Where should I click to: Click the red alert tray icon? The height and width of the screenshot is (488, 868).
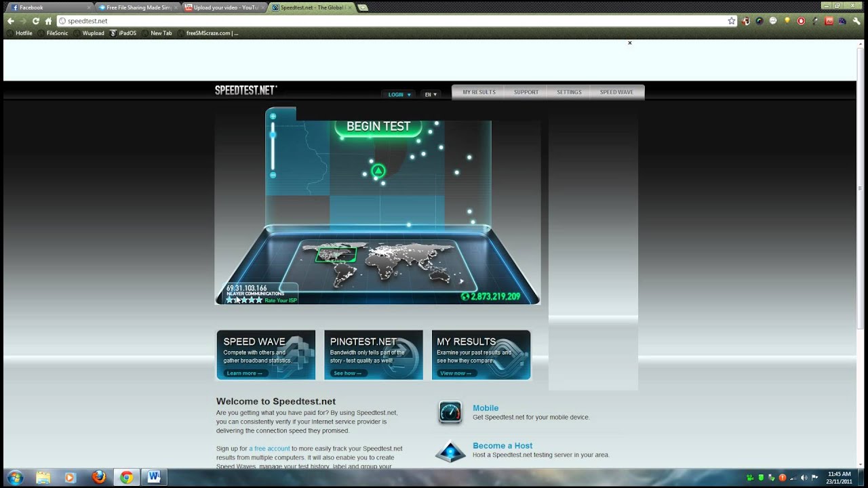pos(782,477)
